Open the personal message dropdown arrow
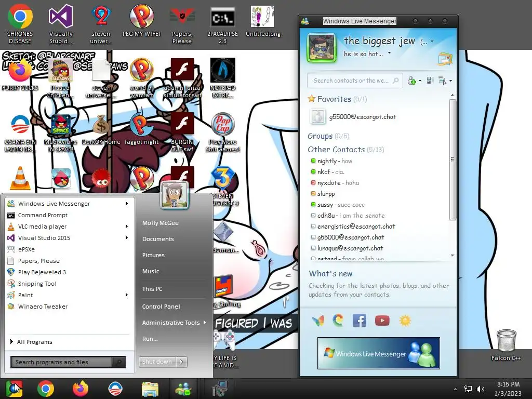 coord(389,53)
